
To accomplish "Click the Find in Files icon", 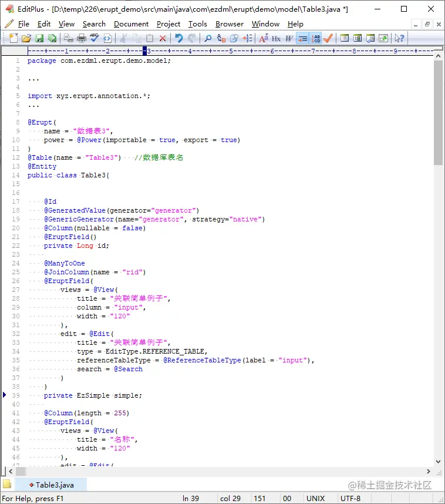I will (234, 38).
